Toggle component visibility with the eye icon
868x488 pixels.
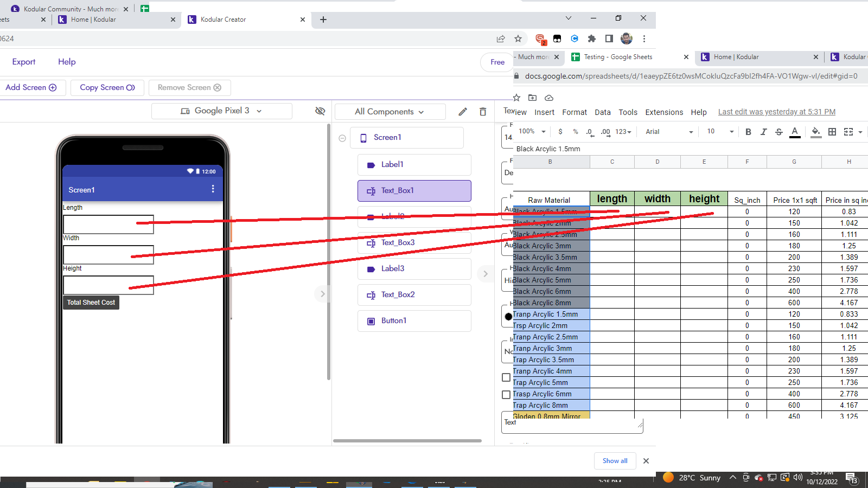click(320, 111)
